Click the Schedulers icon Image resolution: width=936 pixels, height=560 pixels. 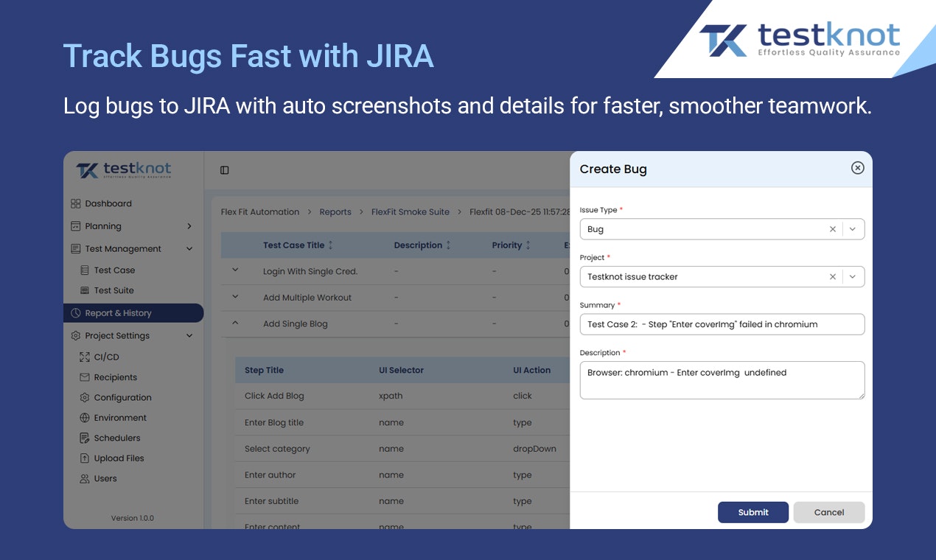click(85, 438)
